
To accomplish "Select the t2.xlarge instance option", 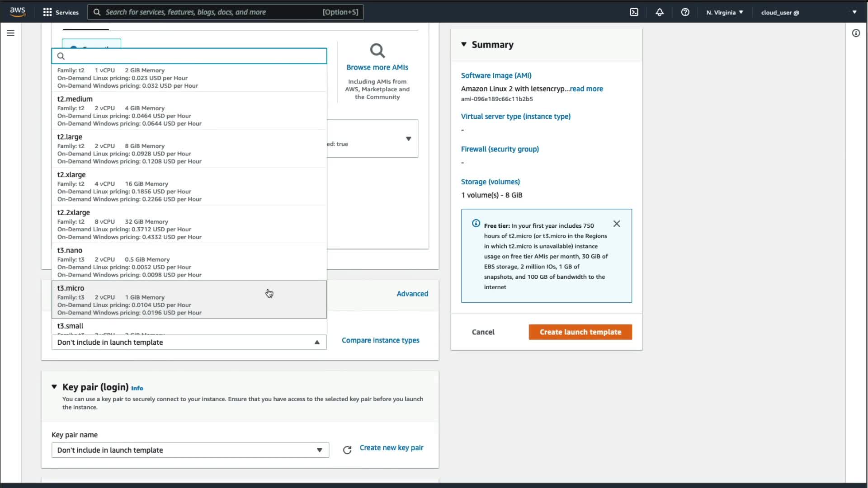I will click(x=189, y=186).
